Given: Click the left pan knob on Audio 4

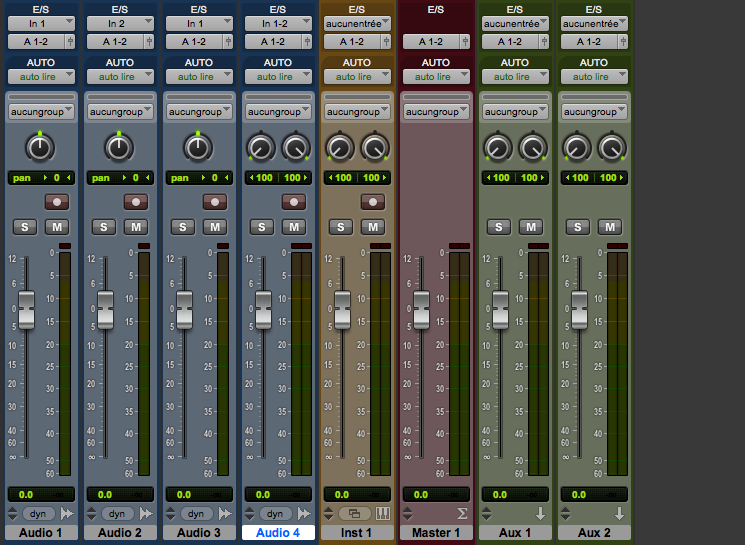Looking at the screenshot, I should coord(260,149).
